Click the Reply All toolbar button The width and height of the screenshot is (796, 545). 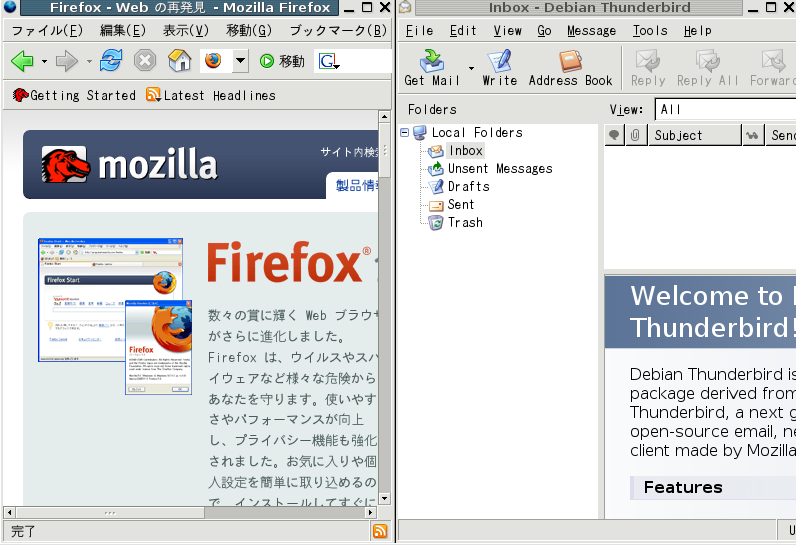708,67
